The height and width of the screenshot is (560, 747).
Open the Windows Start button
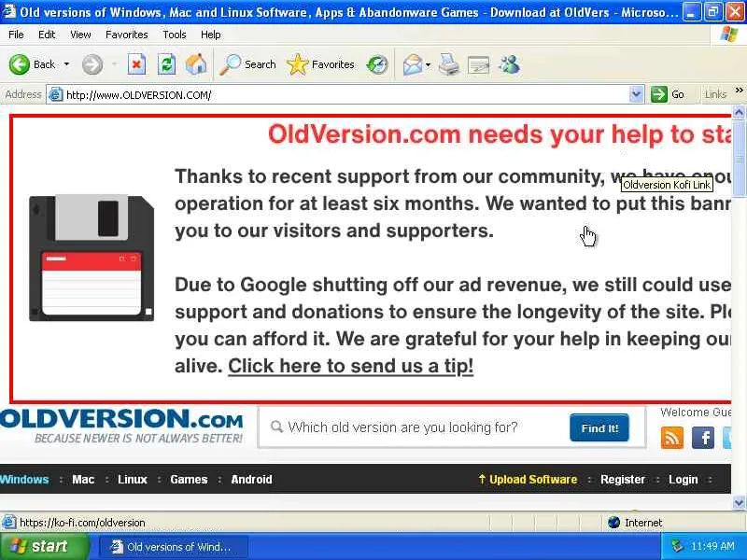(x=44, y=546)
